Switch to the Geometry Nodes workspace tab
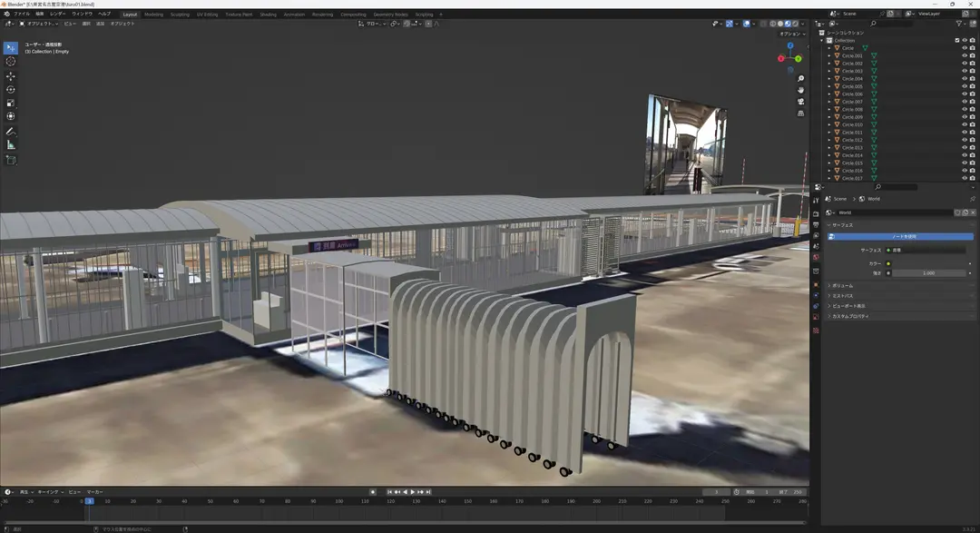 390,15
